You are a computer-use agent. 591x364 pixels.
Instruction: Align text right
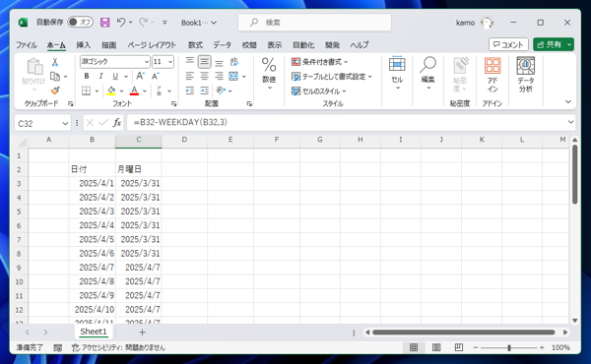[219, 77]
